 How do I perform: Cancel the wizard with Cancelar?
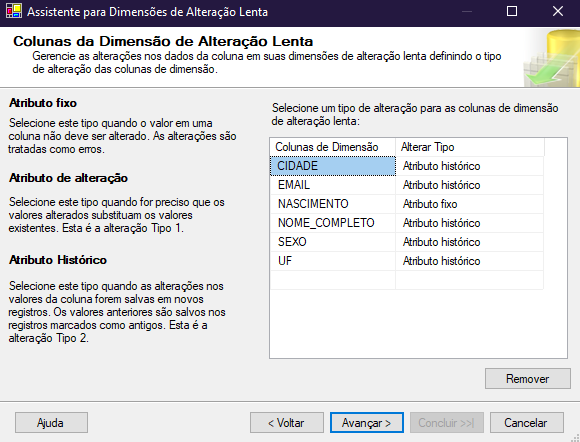pyautogui.click(x=527, y=423)
